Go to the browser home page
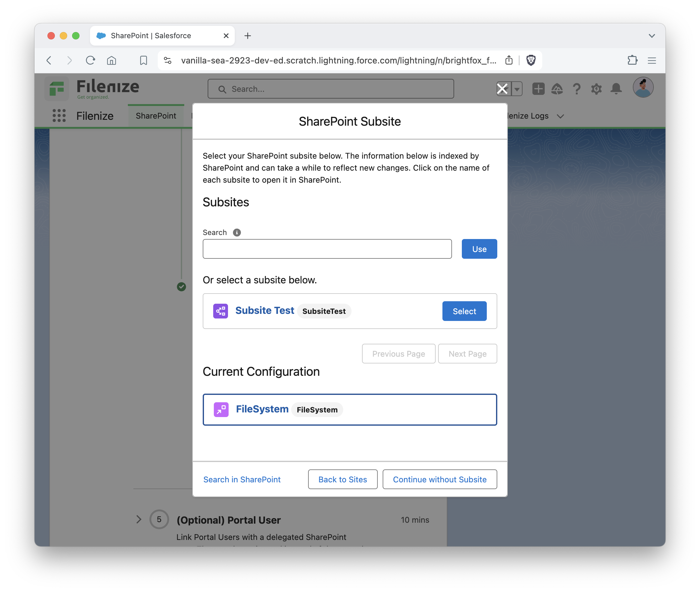The width and height of the screenshot is (700, 592). click(x=112, y=60)
